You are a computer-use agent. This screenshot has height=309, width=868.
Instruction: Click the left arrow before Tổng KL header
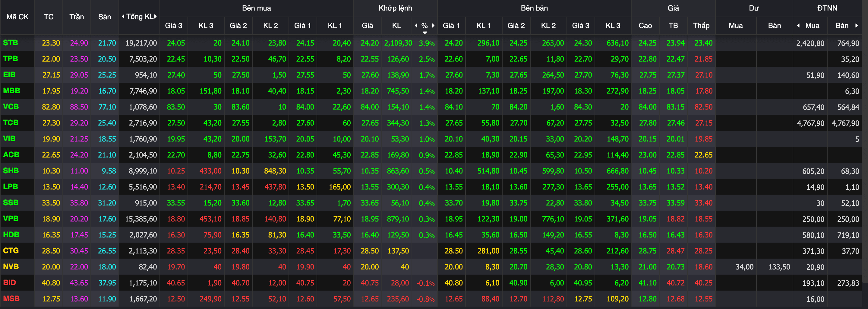point(123,17)
